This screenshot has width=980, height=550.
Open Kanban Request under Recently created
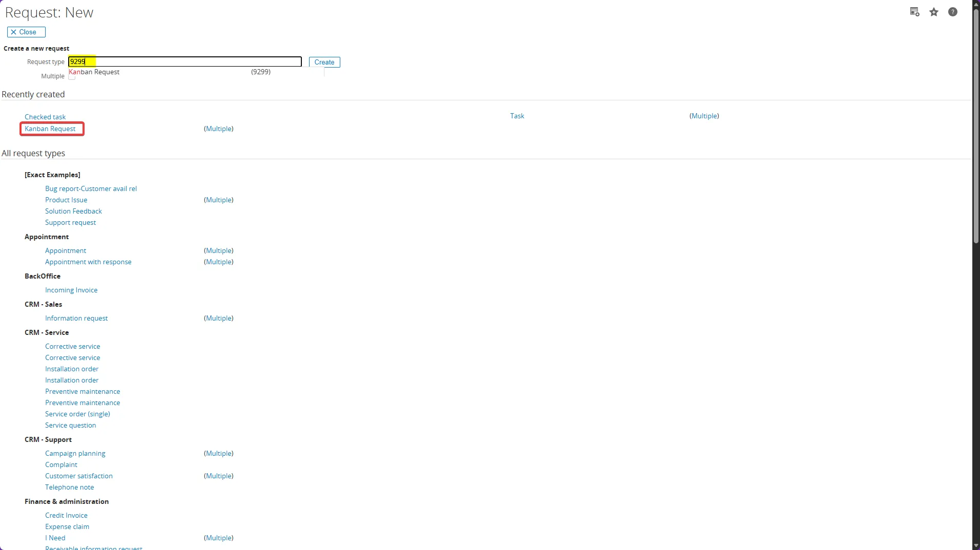50,129
